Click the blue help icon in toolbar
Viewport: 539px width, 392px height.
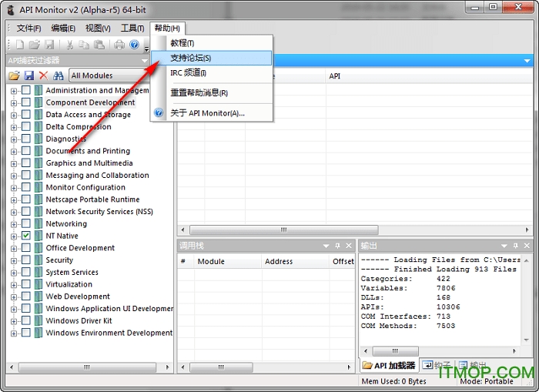(134, 45)
